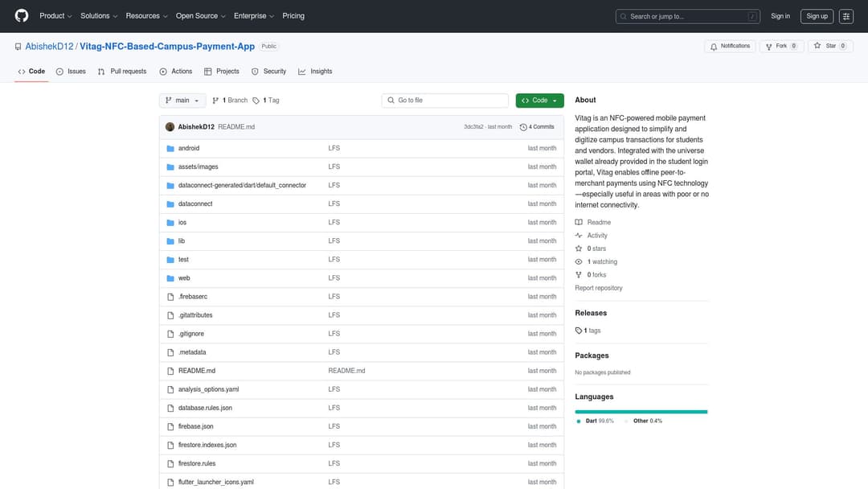Click the notifications bell icon
Image resolution: width=868 pixels, height=489 pixels.
pyautogui.click(x=714, y=47)
